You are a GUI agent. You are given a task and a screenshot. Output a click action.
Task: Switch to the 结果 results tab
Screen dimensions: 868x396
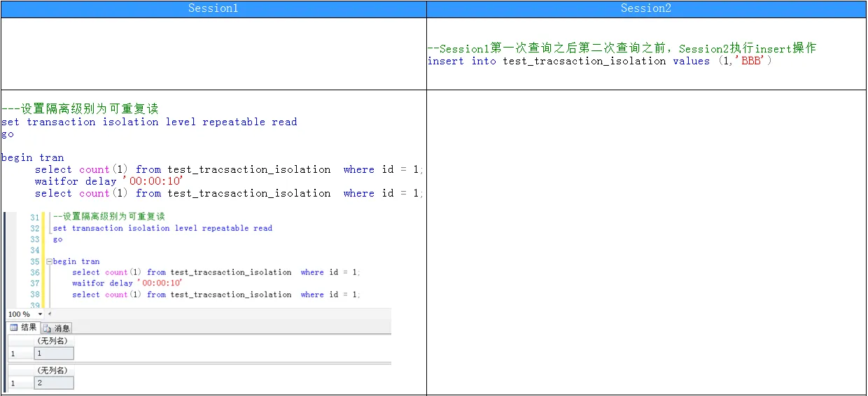[23, 327]
